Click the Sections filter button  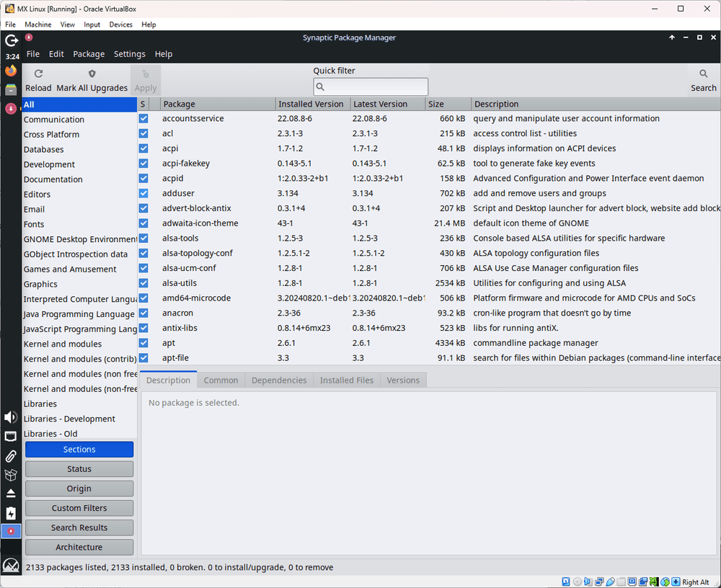click(x=79, y=449)
